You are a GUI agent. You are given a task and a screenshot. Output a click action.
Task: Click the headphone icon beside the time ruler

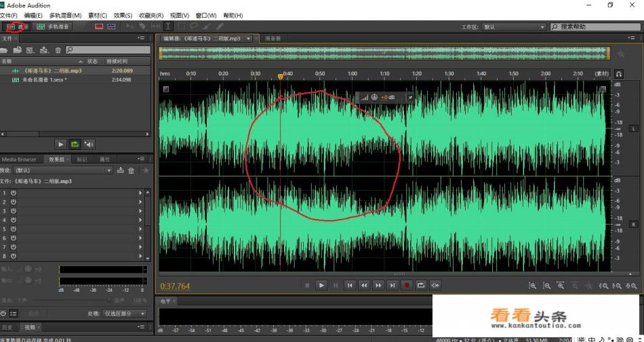[x=618, y=73]
